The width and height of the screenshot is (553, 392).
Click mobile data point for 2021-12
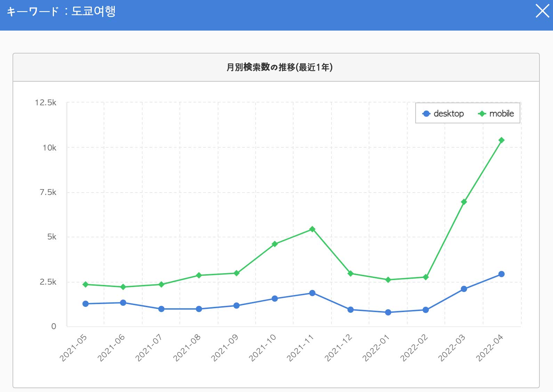350,273
